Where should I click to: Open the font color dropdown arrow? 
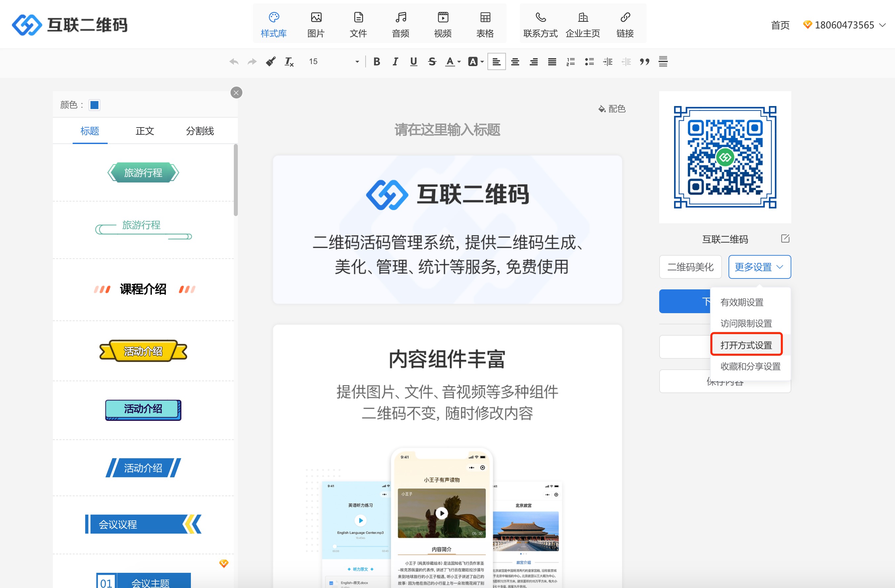(459, 62)
